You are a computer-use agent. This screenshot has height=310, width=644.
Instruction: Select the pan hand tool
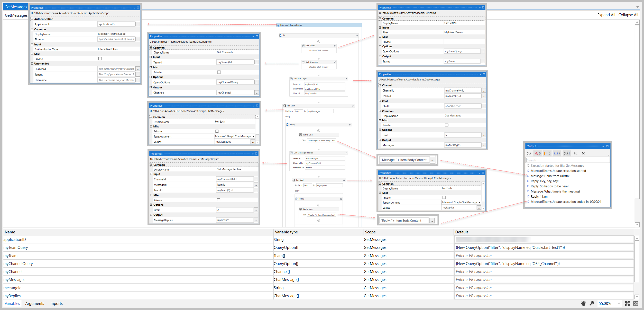pyautogui.click(x=583, y=303)
